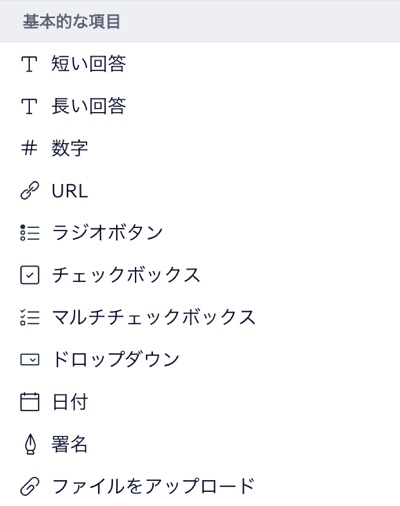Click the calendar icon beside 日付
400x506 pixels.
(x=30, y=402)
